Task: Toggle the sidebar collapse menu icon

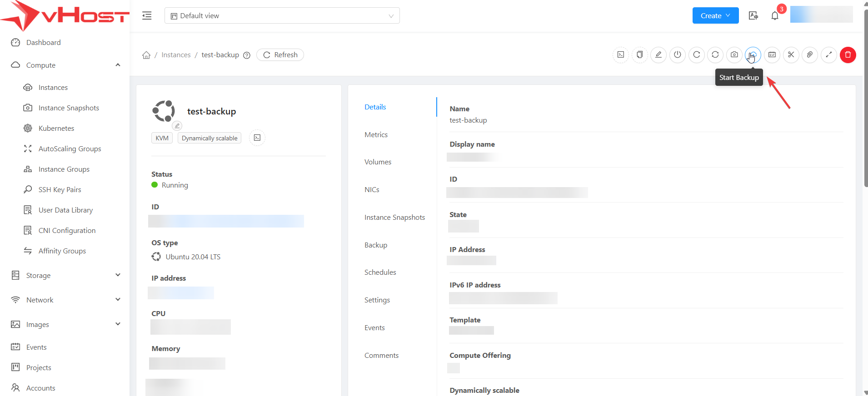Action: pyautogui.click(x=147, y=16)
